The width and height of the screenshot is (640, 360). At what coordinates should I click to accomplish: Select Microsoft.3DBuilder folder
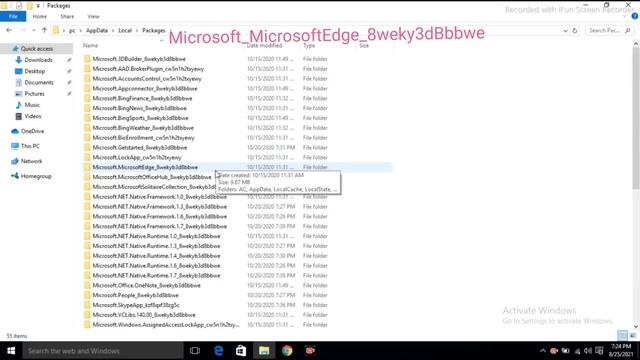(139, 59)
